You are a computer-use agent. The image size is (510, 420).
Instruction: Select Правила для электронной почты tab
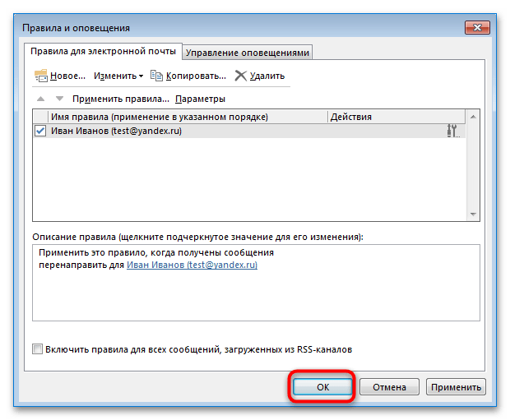tap(103, 51)
